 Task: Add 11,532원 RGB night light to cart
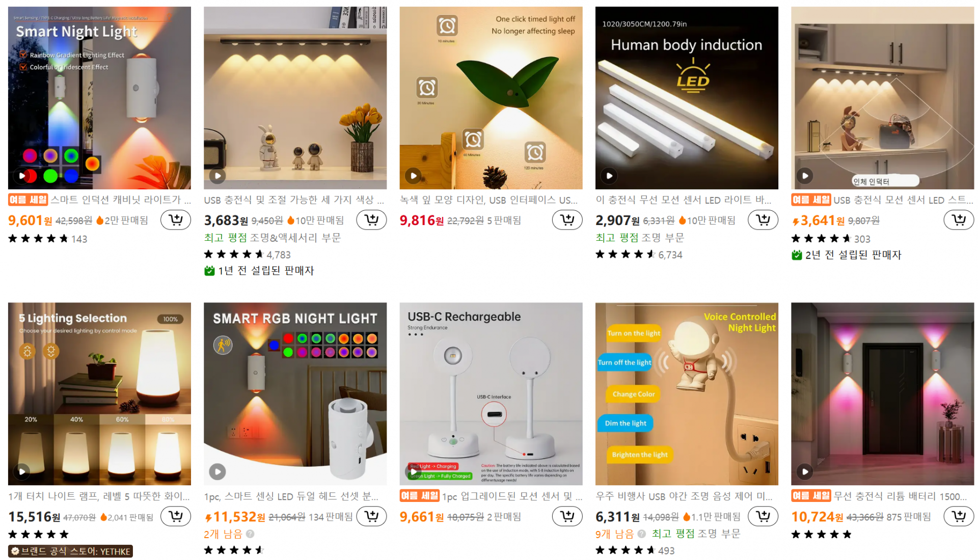(371, 516)
